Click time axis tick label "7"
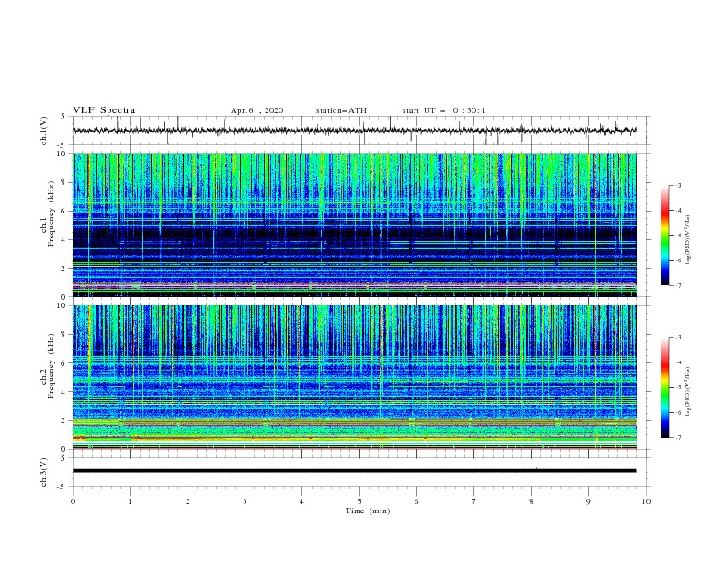728x563 pixels. click(474, 501)
